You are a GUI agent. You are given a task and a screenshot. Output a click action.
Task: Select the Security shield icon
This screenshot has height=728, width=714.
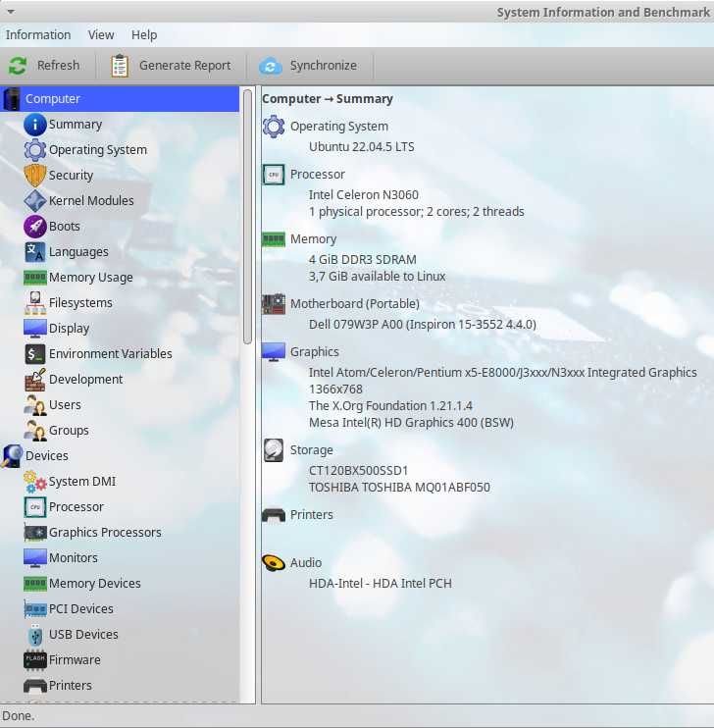coord(35,176)
